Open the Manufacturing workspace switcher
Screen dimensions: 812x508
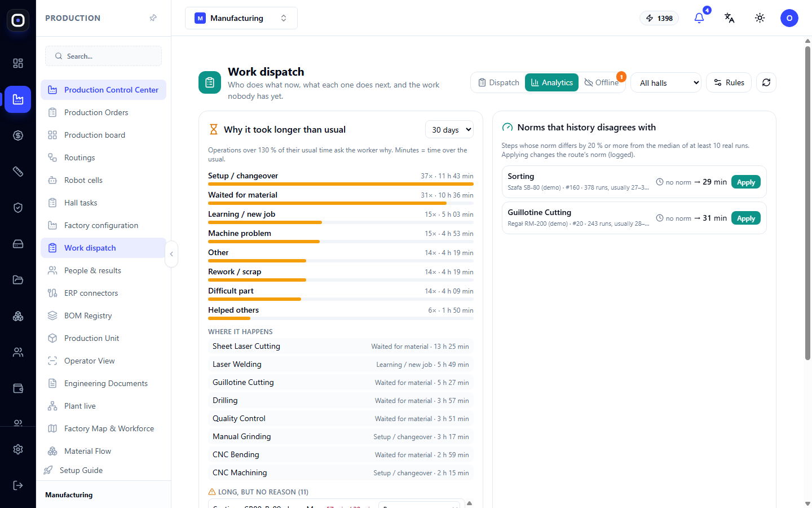241,18
